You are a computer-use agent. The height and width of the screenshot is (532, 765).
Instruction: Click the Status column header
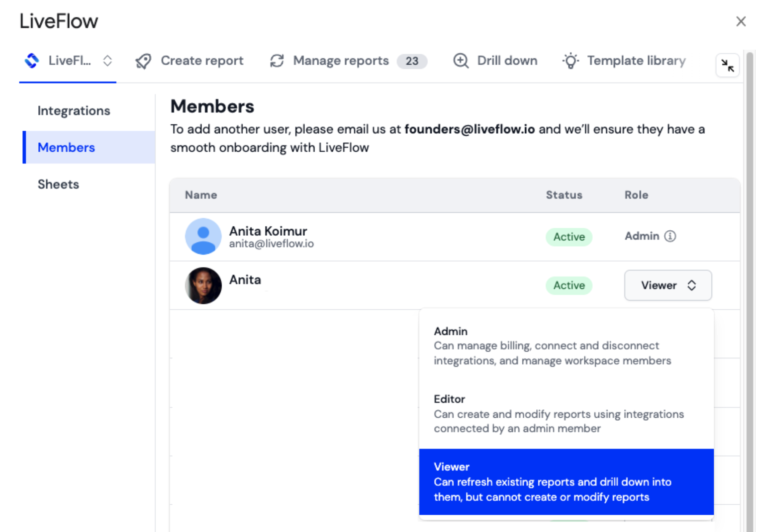pos(564,195)
